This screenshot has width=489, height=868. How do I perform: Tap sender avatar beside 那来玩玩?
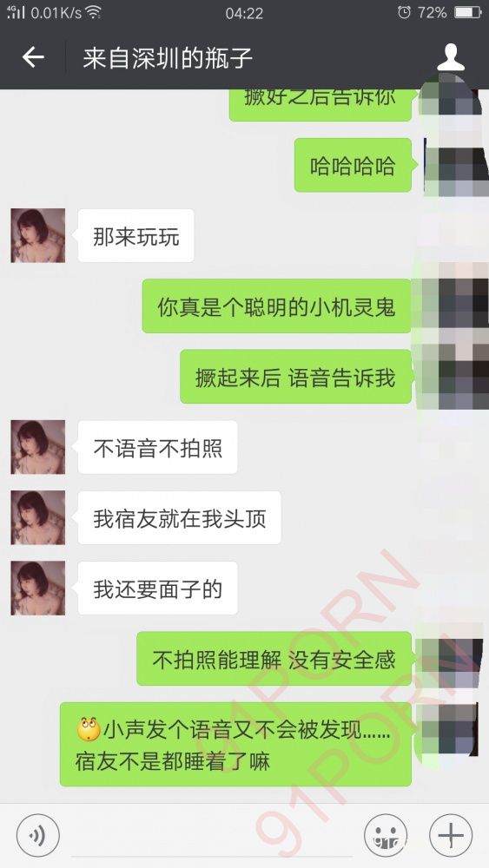[x=37, y=235]
